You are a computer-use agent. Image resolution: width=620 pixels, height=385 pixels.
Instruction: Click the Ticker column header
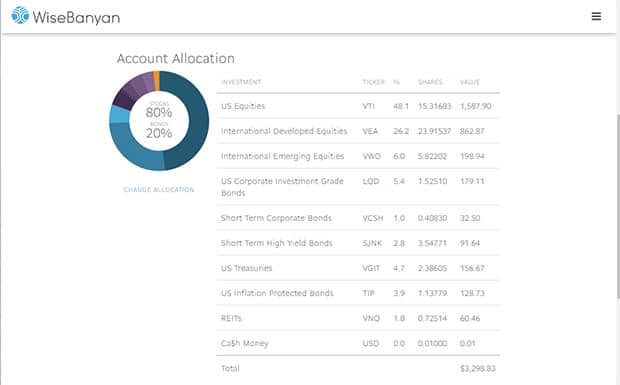tap(373, 82)
